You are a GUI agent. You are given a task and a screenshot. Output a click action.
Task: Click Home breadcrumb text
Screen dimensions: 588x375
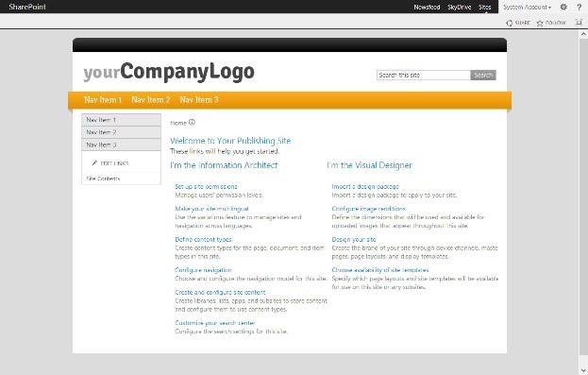(x=178, y=123)
